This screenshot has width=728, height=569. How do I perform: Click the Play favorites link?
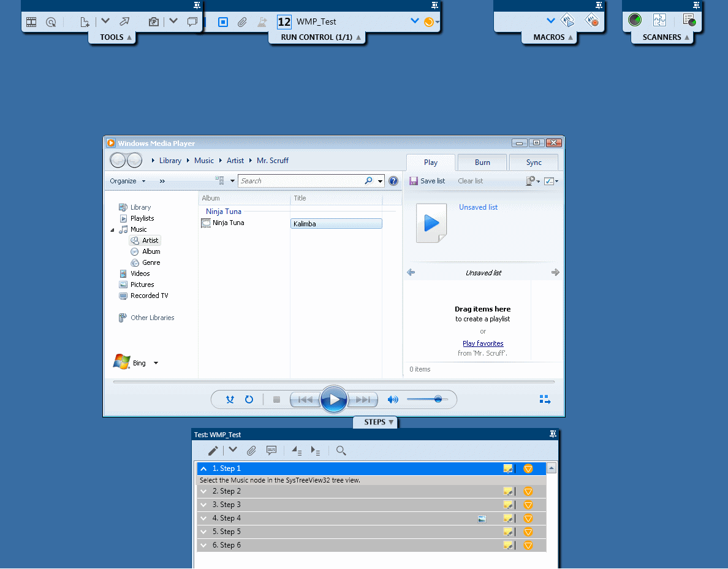tap(483, 343)
